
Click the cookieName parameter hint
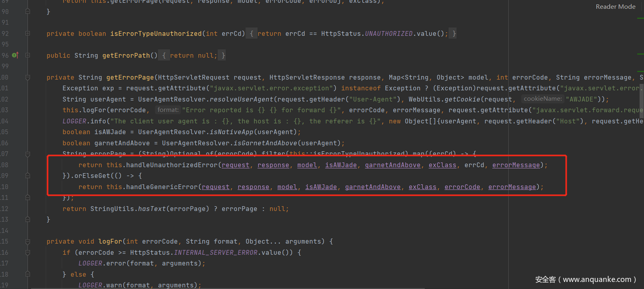(542, 99)
